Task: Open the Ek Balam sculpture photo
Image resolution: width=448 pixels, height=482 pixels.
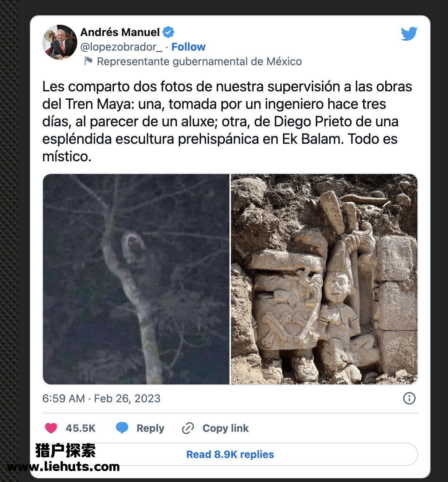Action: pos(324,279)
